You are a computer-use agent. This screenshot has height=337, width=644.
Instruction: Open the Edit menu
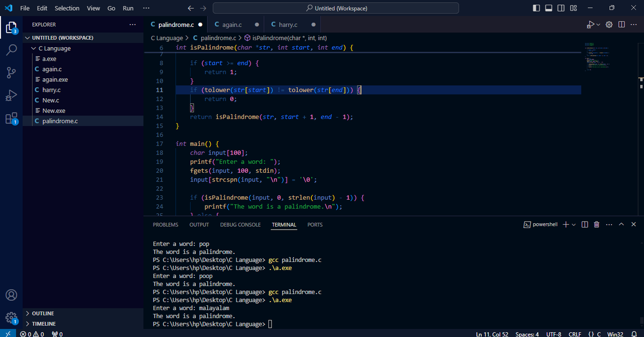42,8
